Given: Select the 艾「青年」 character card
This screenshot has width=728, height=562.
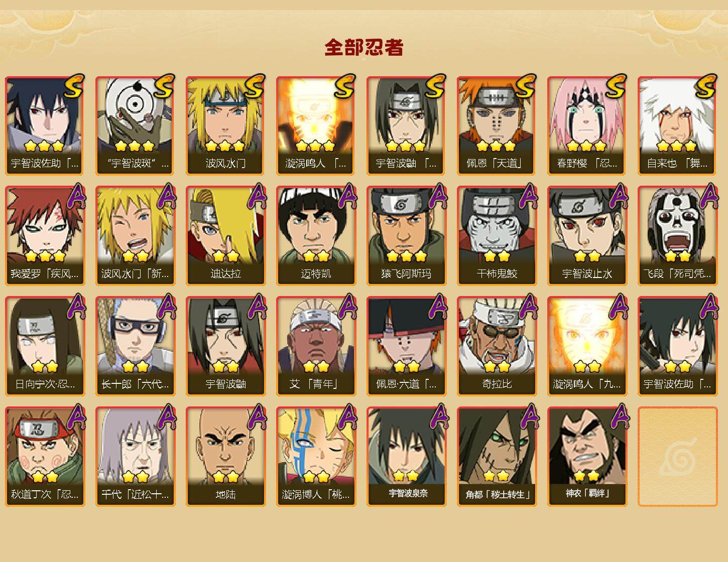Looking at the screenshot, I should pos(316,346).
